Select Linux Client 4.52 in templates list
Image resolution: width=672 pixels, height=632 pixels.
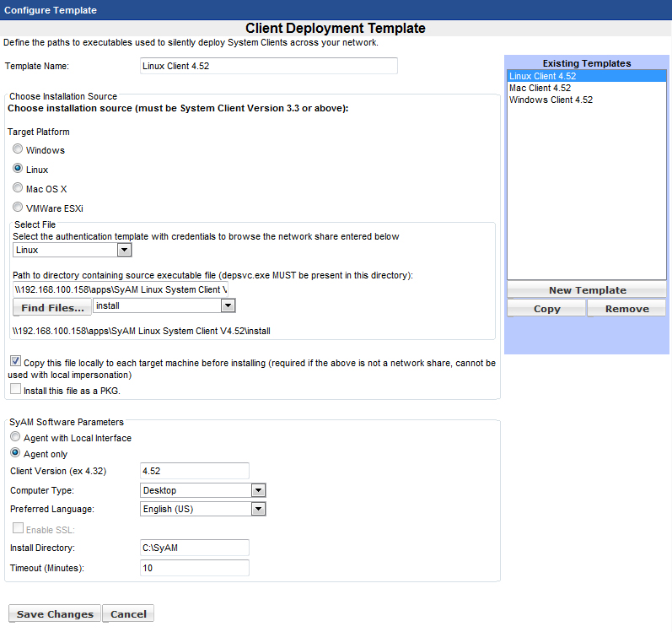(x=542, y=76)
